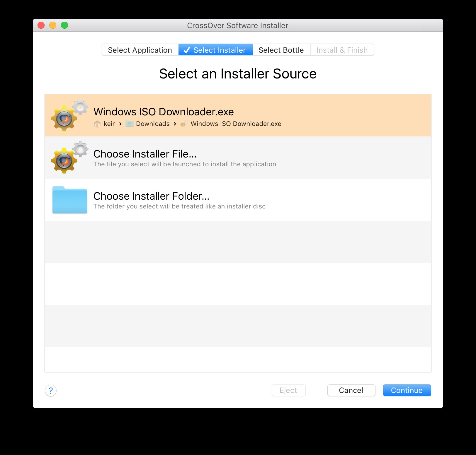Click the small exe icon in path
This screenshot has height=455, width=476.
[184, 124]
